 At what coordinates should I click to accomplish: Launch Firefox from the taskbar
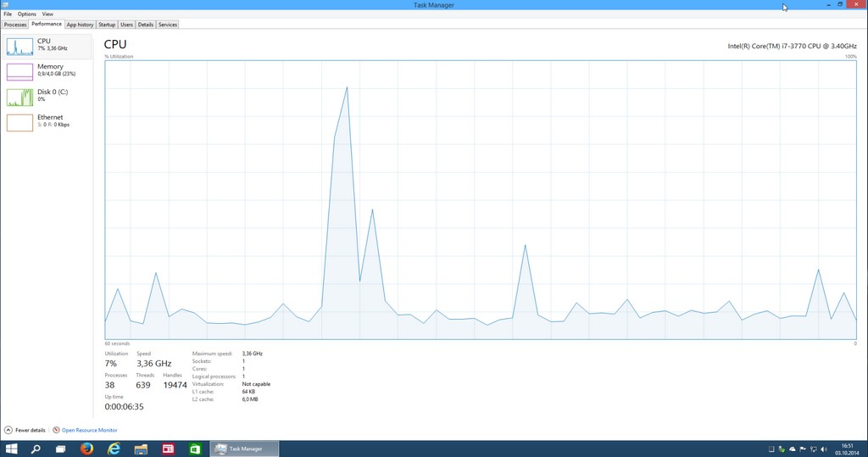(x=86, y=449)
